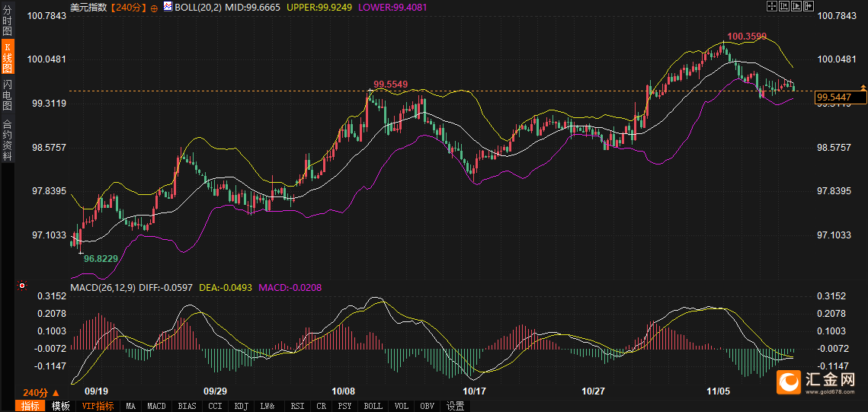The height and width of the screenshot is (412, 868).
Task: Open indicator 设置 in bottom bar
Action: pyautogui.click(x=455, y=406)
